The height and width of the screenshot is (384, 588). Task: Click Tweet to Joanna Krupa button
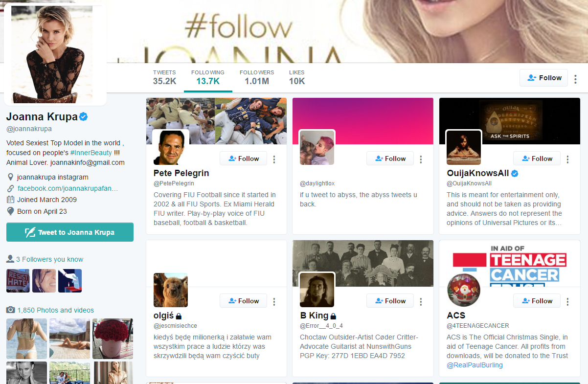70,232
